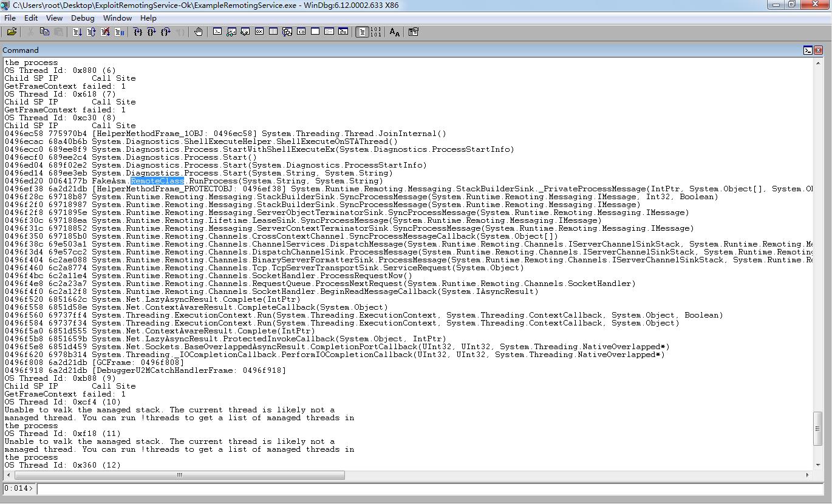
Task: Open the Font settings icon
Action: coord(395,32)
